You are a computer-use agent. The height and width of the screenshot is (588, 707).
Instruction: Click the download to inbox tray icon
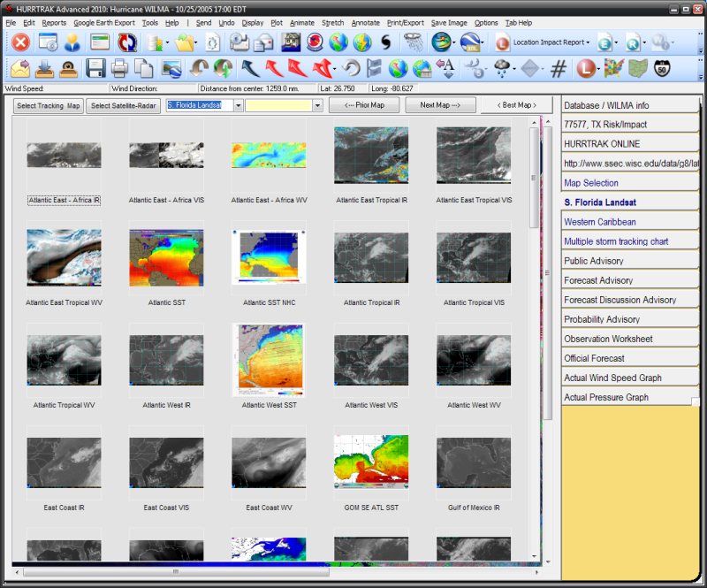(x=44, y=69)
